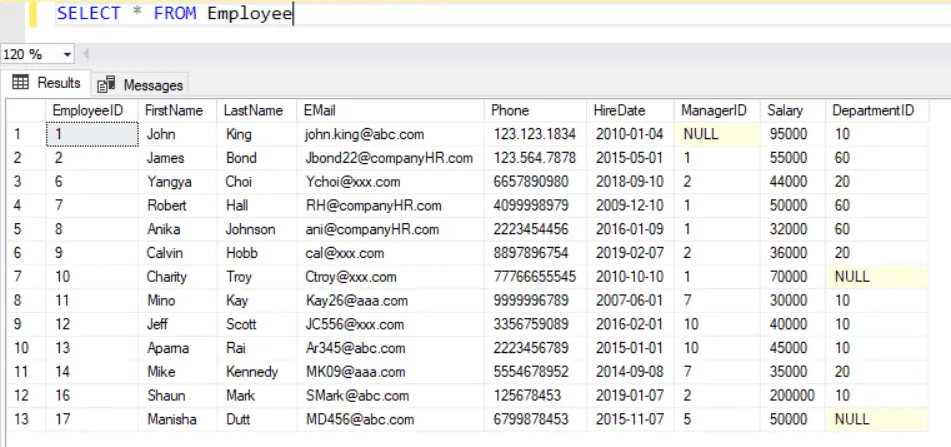Click the 200000 salary cell

point(792,395)
